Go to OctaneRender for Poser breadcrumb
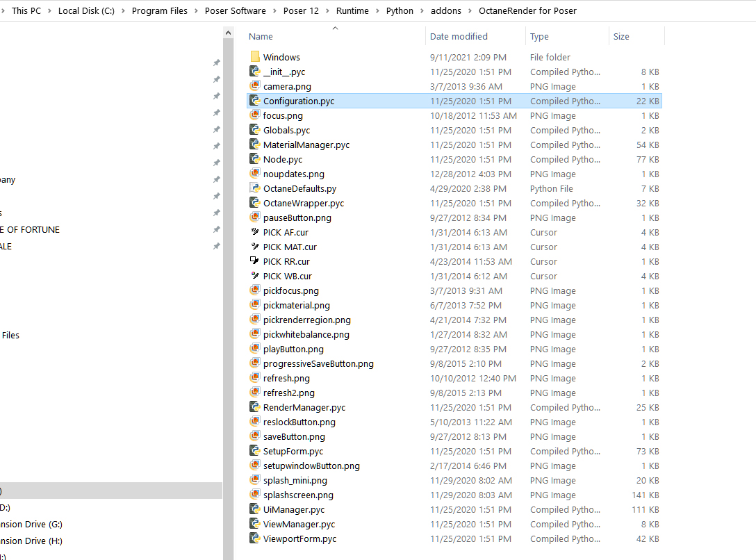This screenshot has width=756, height=560. point(527,10)
